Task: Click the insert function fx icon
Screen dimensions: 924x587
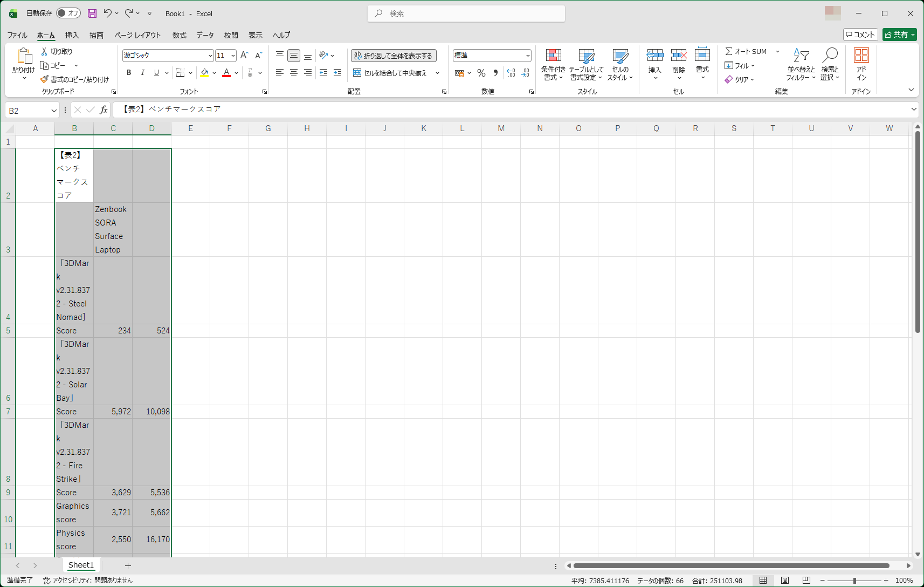Action: (104, 110)
